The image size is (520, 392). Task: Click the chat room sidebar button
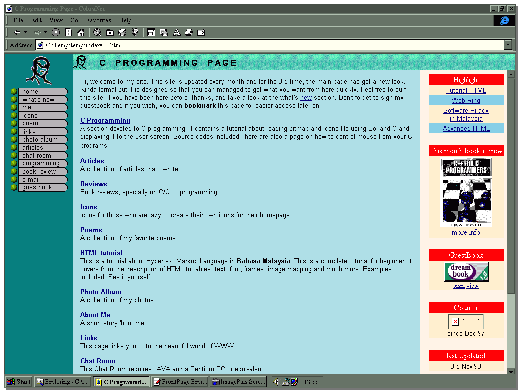click(43, 155)
